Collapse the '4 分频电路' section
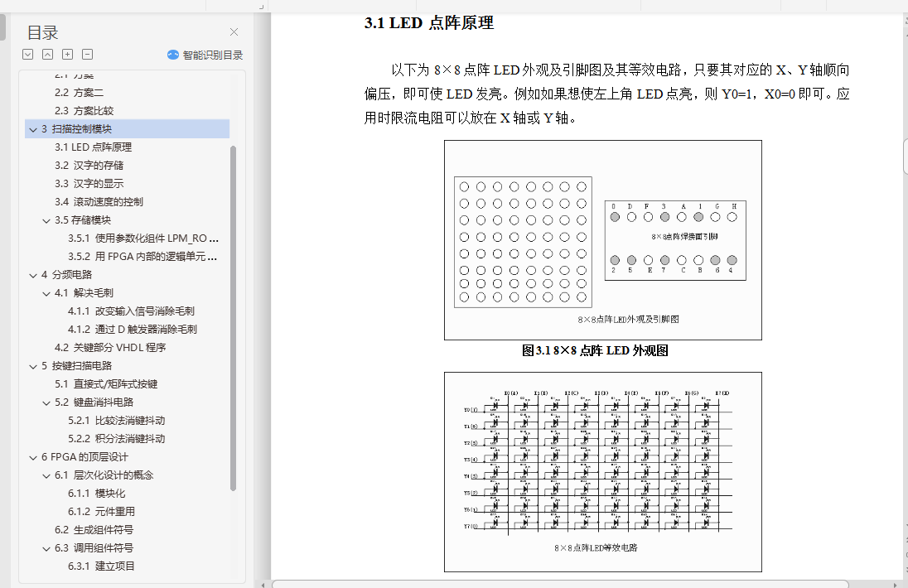This screenshot has height=588, width=908. pos(33,275)
